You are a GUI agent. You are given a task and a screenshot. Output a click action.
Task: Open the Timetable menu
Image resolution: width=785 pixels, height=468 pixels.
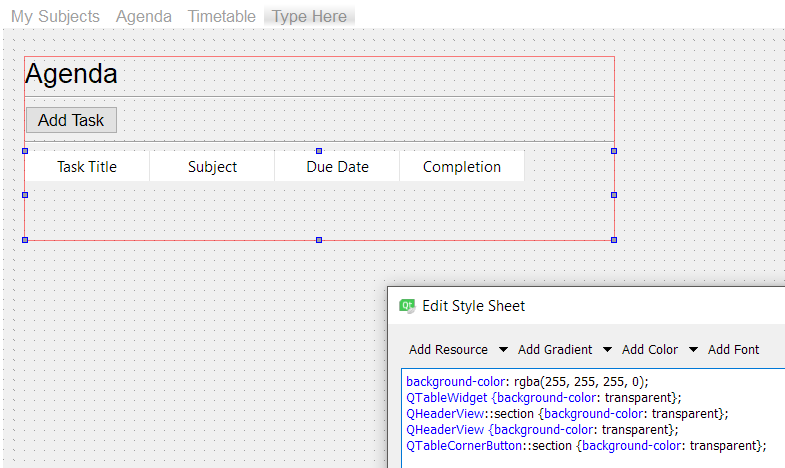pos(222,17)
